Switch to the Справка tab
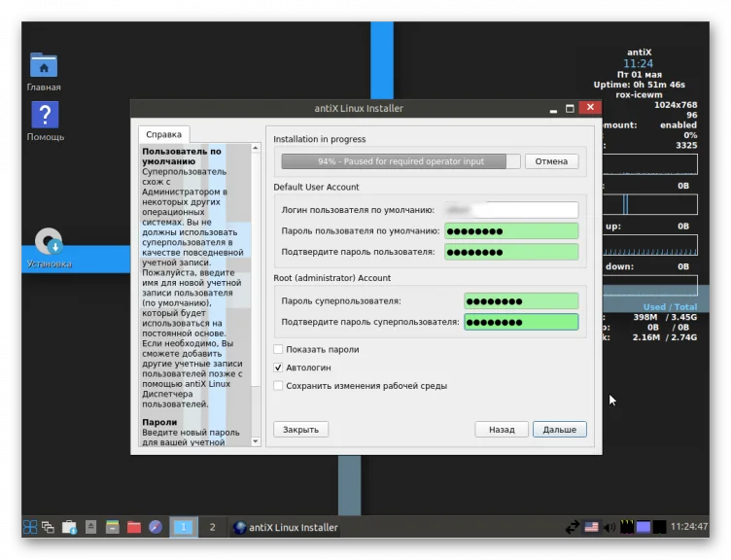This screenshot has width=731, height=560. click(x=163, y=135)
